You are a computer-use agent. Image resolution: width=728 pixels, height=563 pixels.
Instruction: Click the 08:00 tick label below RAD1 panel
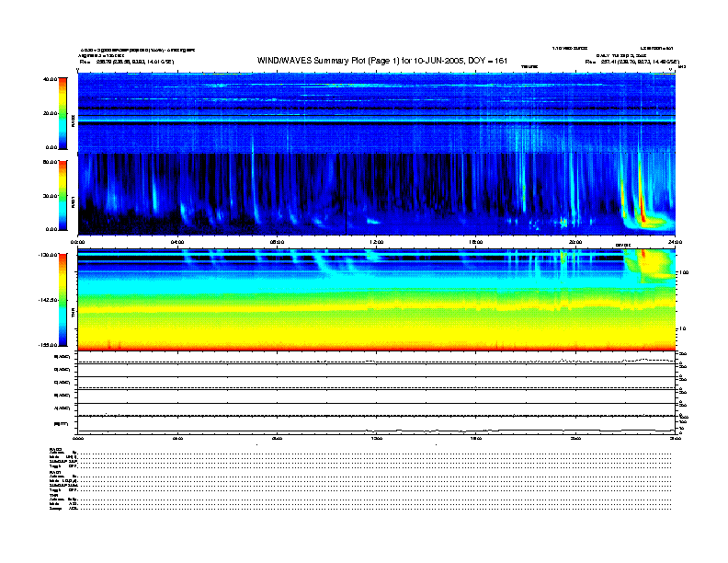click(277, 242)
